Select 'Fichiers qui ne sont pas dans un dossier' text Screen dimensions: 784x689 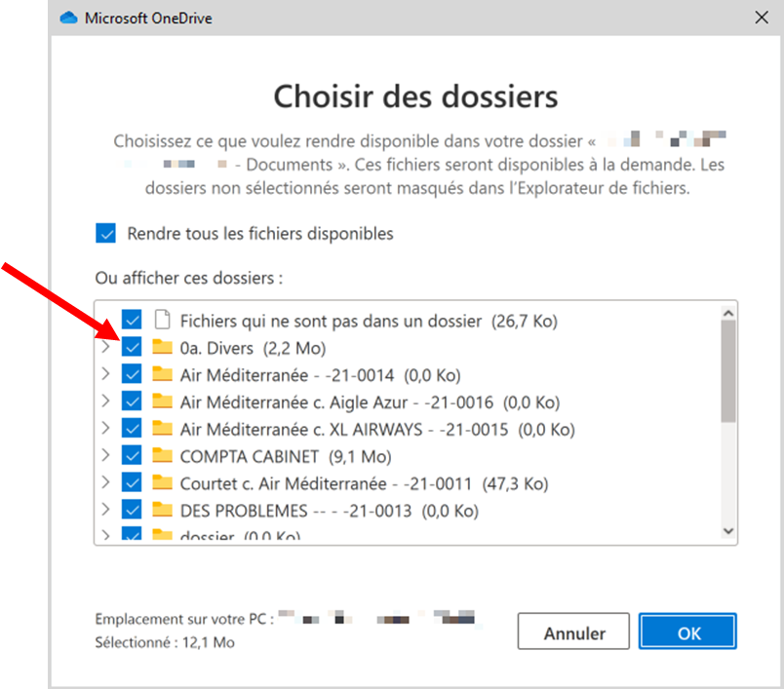(x=369, y=321)
